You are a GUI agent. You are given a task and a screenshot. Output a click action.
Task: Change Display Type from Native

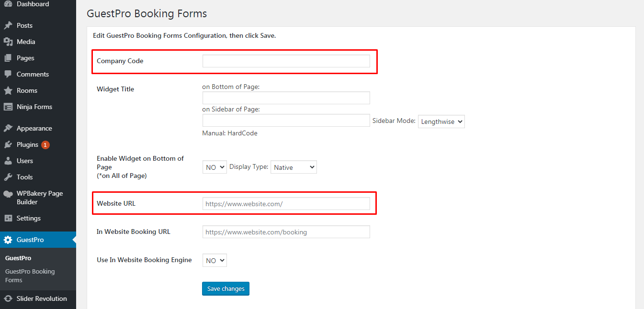click(x=294, y=167)
